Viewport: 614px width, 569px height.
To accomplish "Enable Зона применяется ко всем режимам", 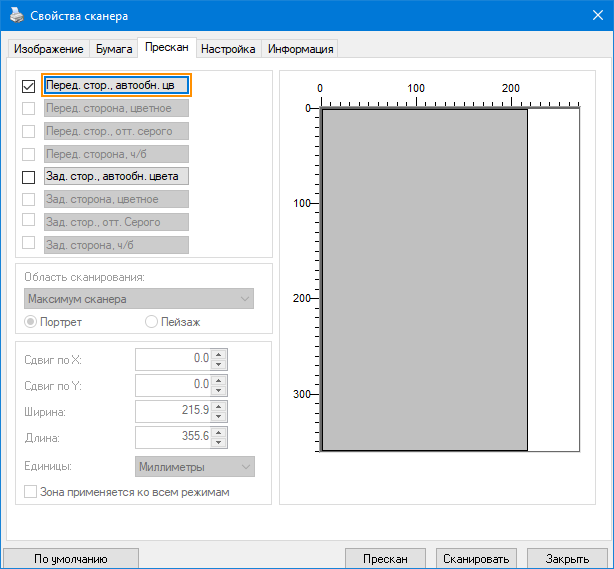I will pos(31,491).
